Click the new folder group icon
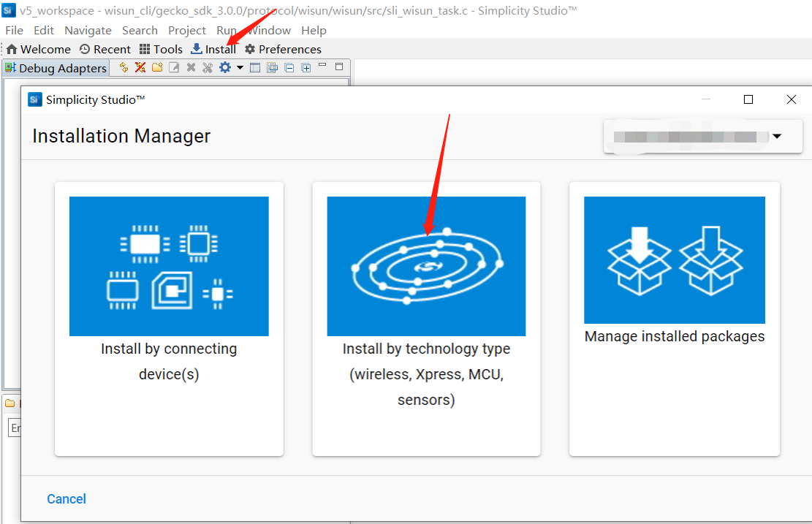The image size is (812, 524). (157, 67)
